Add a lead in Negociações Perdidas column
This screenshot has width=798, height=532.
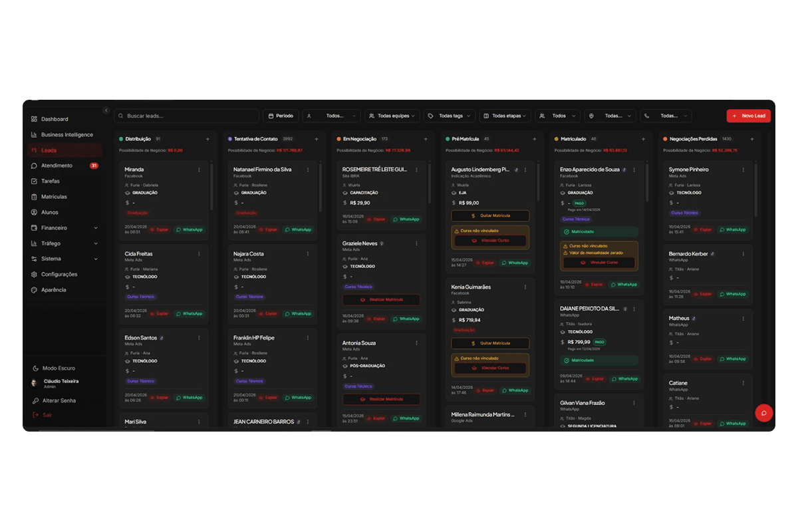point(752,139)
